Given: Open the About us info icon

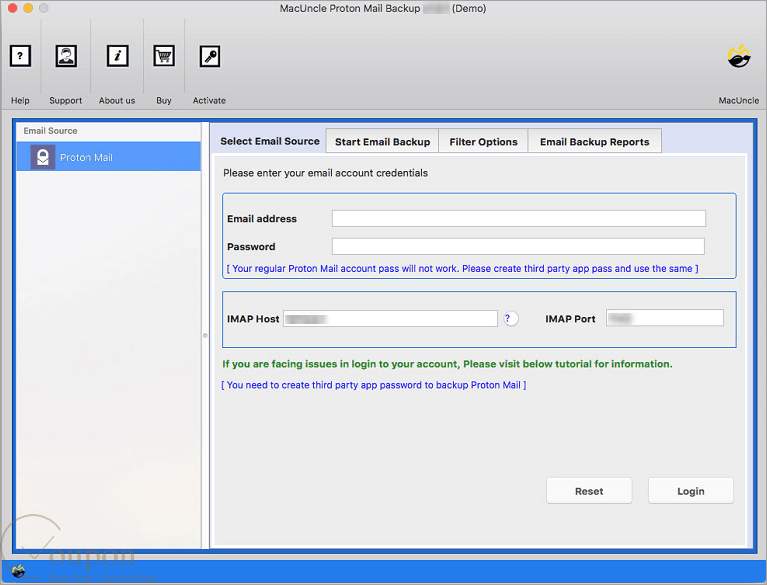Looking at the screenshot, I should pos(117,56).
